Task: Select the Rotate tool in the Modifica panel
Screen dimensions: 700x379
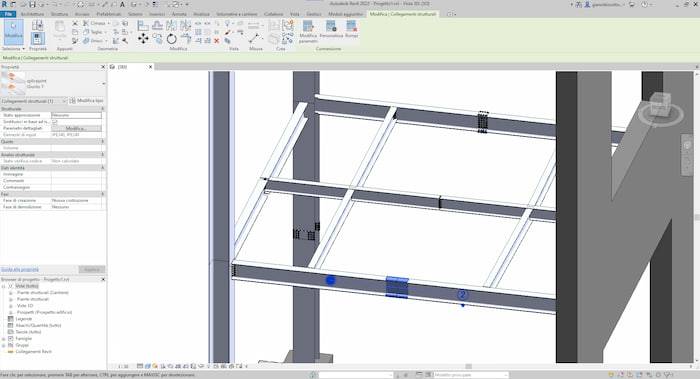Action: pyautogui.click(x=172, y=39)
